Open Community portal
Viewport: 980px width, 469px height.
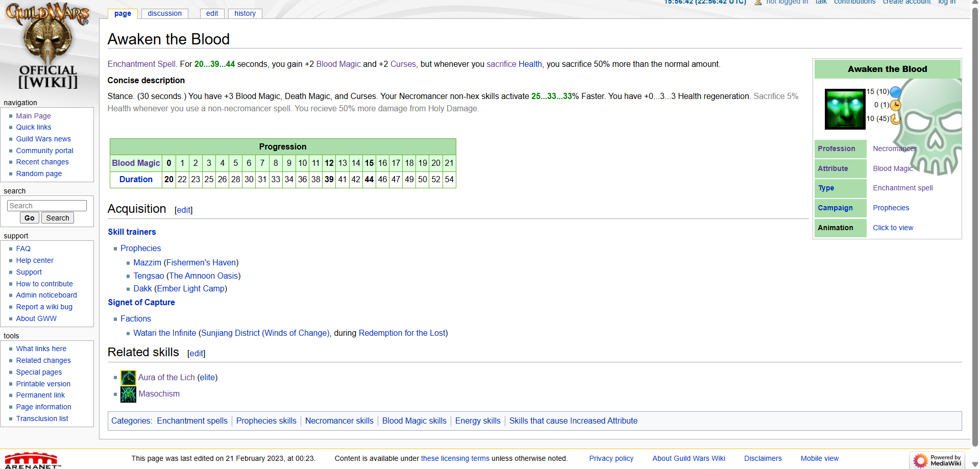pos(44,151)
